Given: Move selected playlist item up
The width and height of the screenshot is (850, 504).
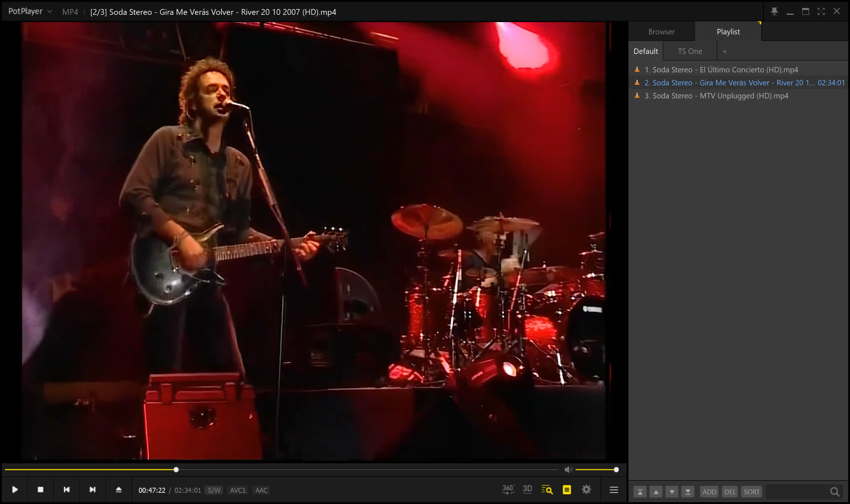Looking at the screenshot, I should coord(656,492).
